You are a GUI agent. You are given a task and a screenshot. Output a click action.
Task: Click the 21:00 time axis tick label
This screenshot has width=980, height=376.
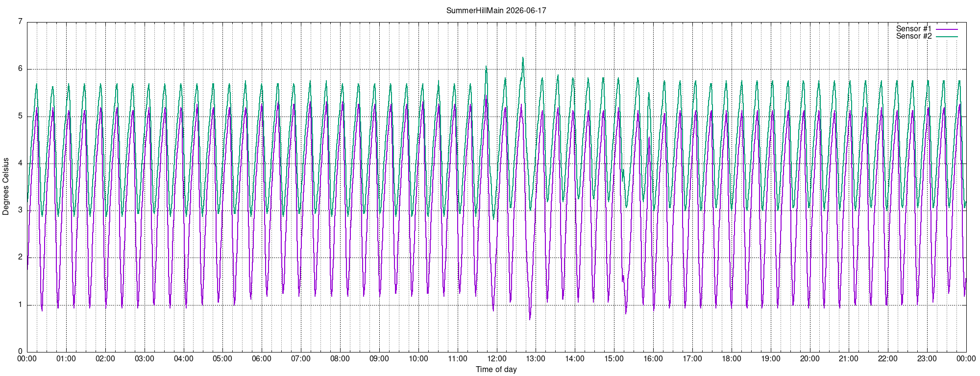(x=849, y=359)
